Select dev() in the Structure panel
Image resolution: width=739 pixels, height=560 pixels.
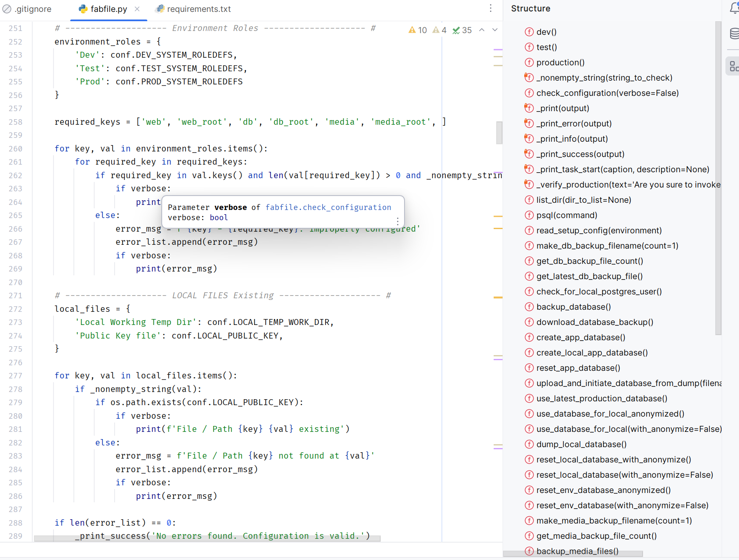tap(546, 32)
